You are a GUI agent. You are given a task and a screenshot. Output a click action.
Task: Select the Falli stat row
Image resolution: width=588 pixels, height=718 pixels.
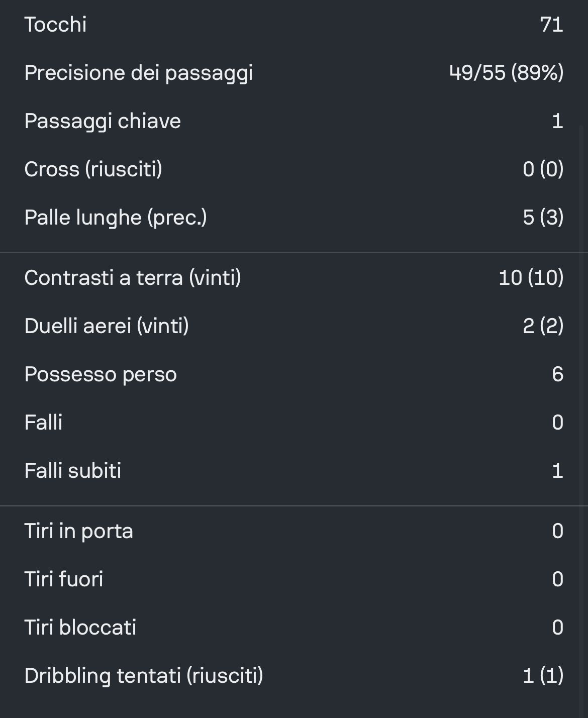[294, 422]
